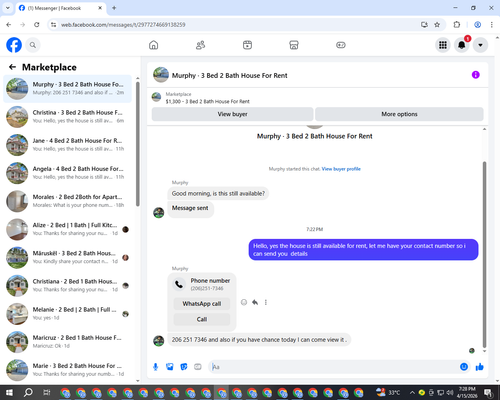Open the Jane 4 Bed 2 Bath conversation

coord(68,145)
